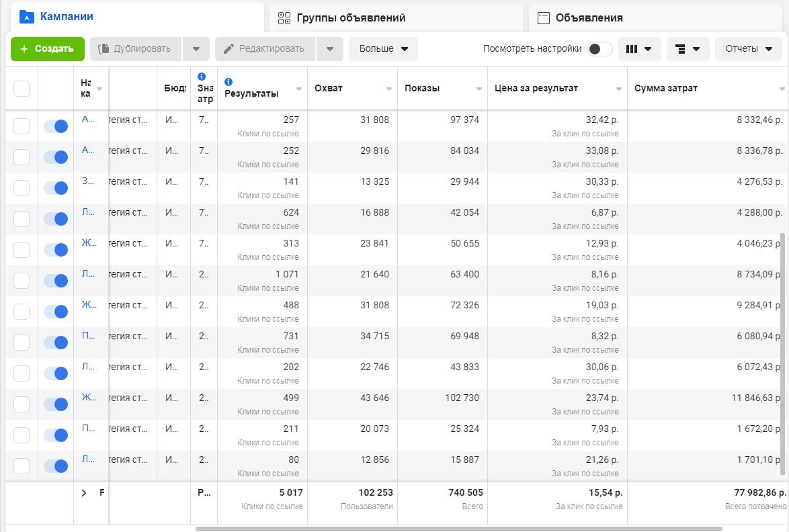Select checkbox for row with 1 071 results
Screen dimensions: 789x532
pyautogui.click(x=22, y=281)
